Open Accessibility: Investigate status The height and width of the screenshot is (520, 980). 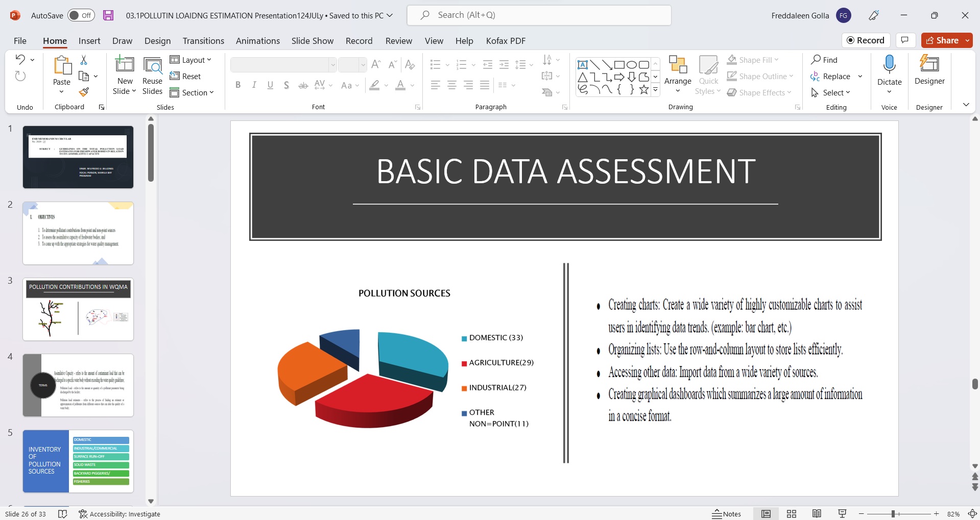click(x=119, y=514)
